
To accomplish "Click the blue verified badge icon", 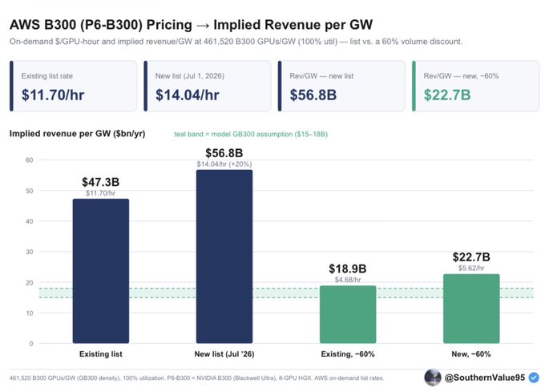I will tap(534, 378).
